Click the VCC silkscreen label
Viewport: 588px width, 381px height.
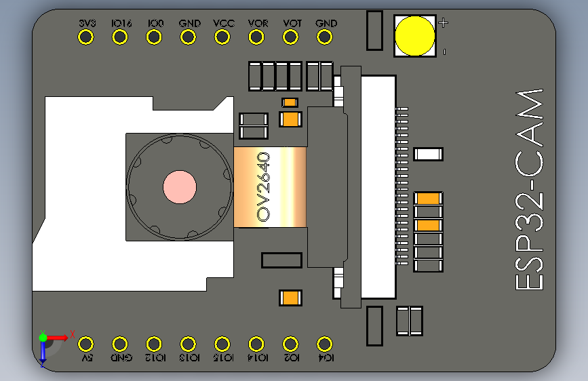pyautogui.click(x=224, y=23)
